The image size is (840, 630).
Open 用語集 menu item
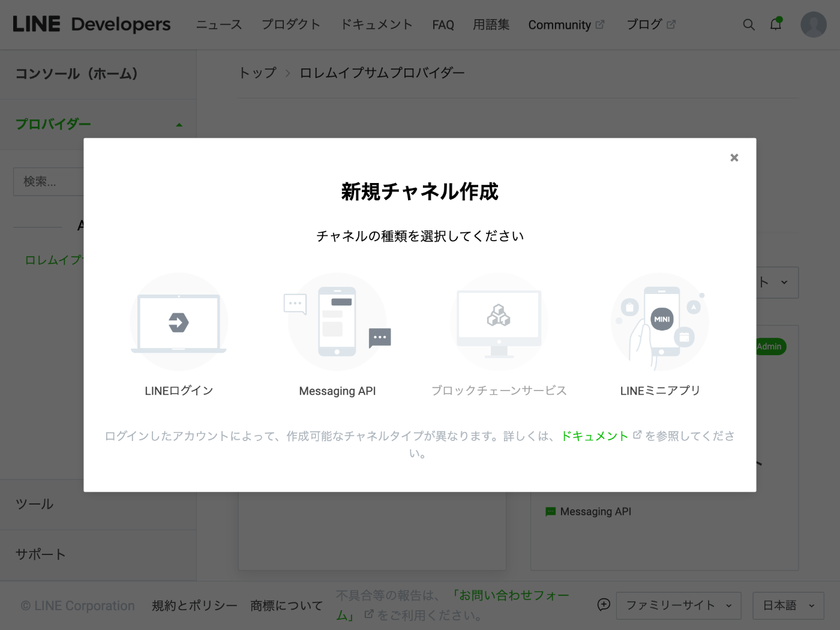coord(491,25)
